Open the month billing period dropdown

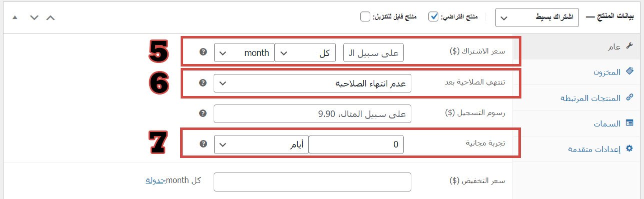244,52
